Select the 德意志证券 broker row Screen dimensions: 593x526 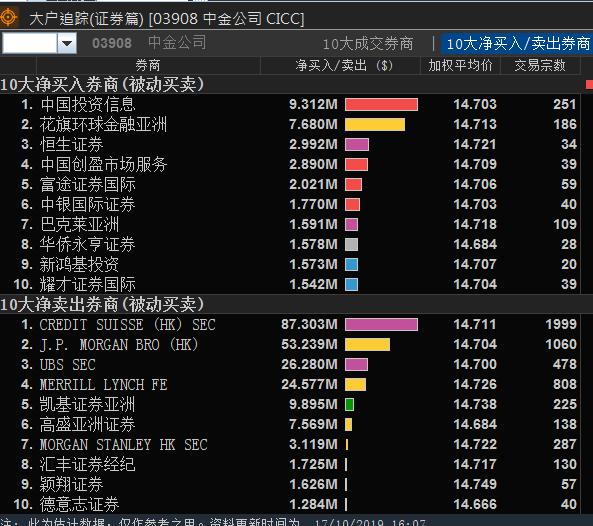(x=290, y=504)
